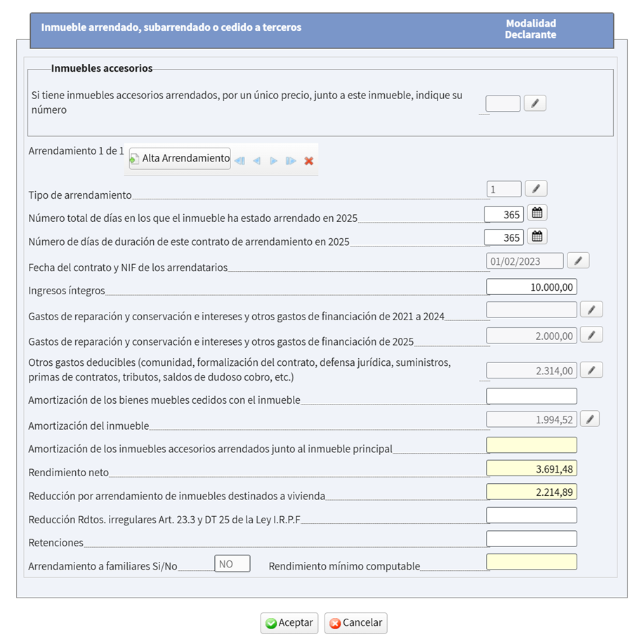Click the Rendimiento mínimo computable field
The image size is (644, 644).
(532, 562)
